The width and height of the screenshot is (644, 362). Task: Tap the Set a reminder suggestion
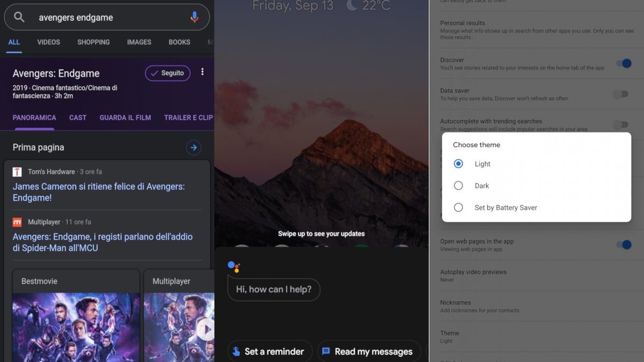point(269,351)
